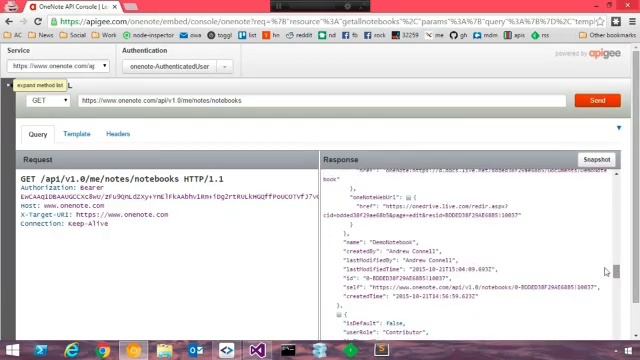Send the API request
Screen dimensions: 640x360
[x=598, y=100]
